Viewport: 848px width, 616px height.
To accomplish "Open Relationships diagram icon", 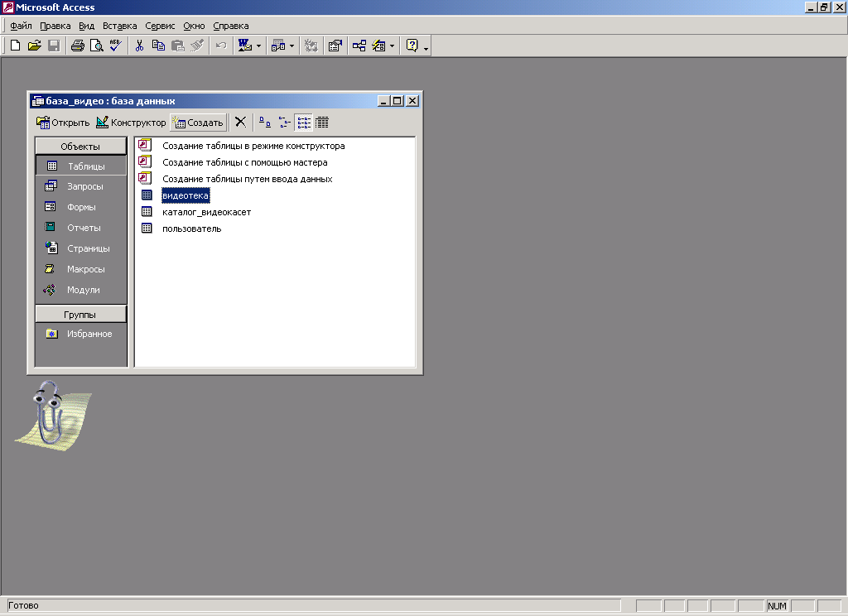I will point(359,46).
